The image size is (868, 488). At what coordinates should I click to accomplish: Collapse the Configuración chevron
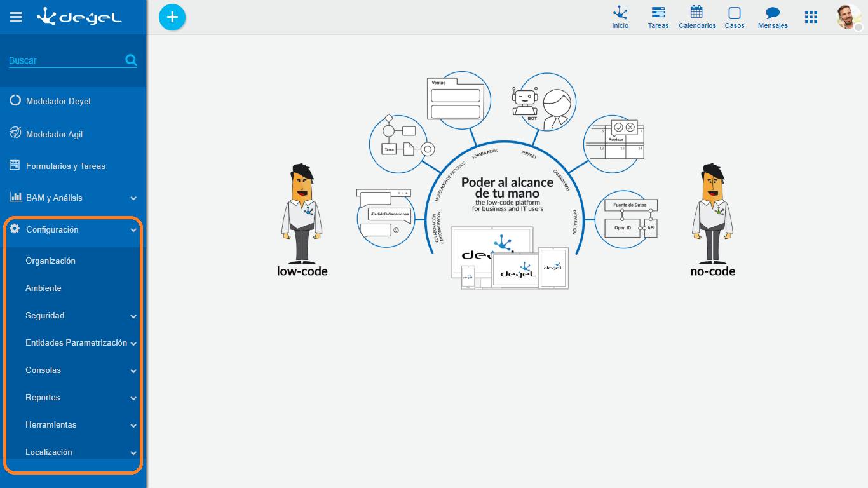coord(133,230)
